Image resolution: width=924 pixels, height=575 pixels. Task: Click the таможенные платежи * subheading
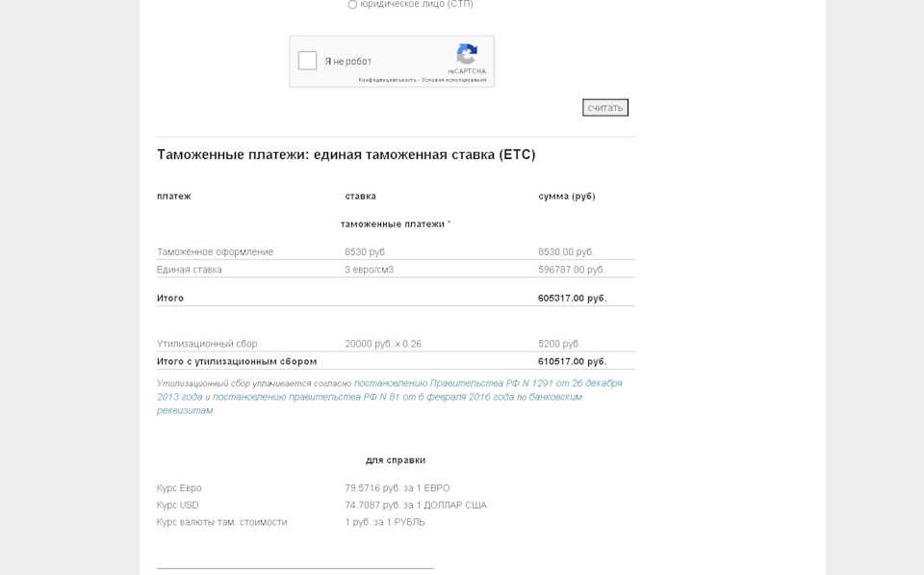(x=396, y=224)
